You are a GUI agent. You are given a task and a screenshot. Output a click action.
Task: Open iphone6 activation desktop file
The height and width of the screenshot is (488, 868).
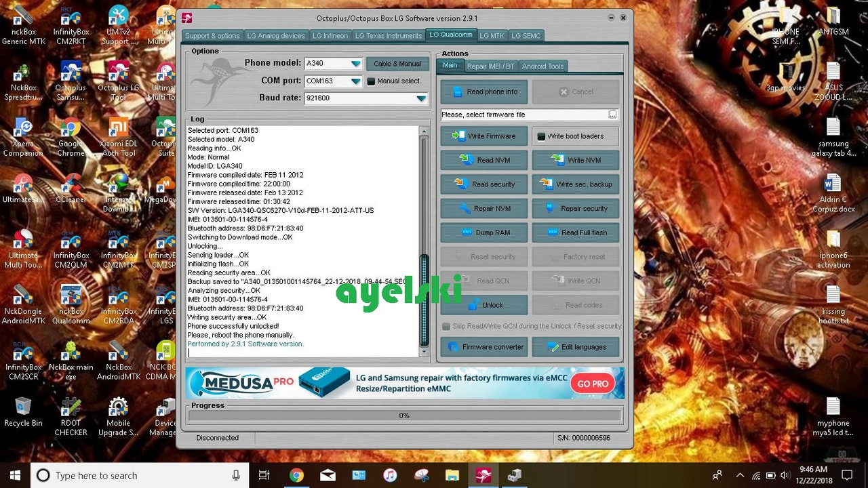pos(833,248)
